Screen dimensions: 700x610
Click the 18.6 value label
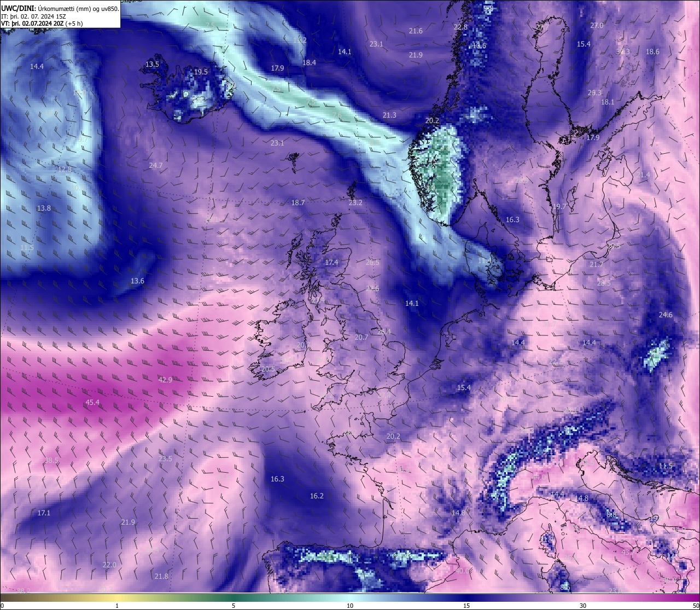(x=652, y=51)
